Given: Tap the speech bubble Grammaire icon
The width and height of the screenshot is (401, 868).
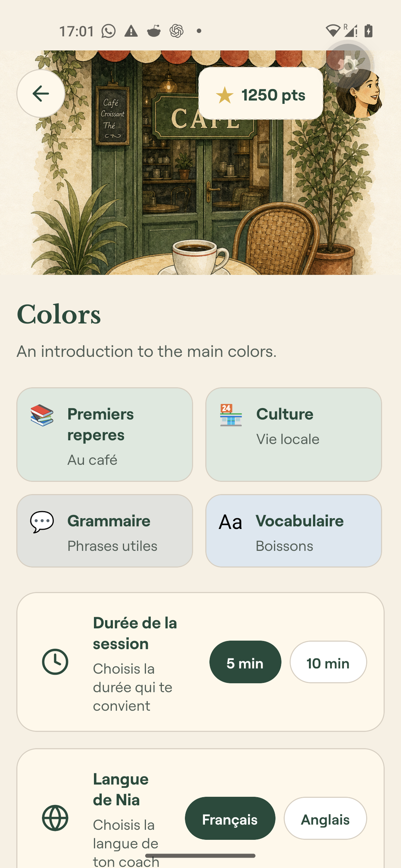Looking at the screenshot, I should click(42, 522).
